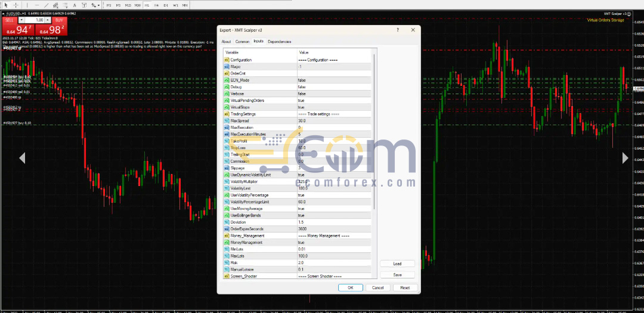Image resolution: width=644 pixels, height=313 pixels.
Task: Confirm settings with OK button
Action: pyautogui.click(x=351, y=287)
